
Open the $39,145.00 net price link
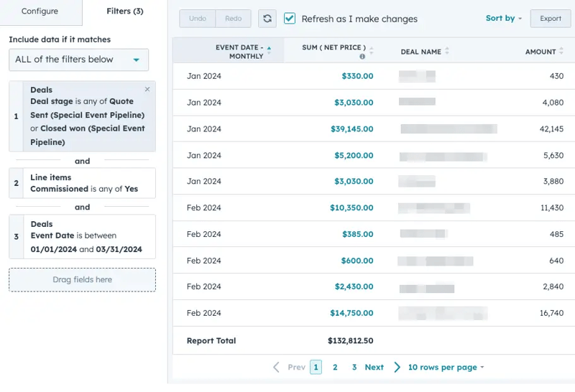(x=351, y=129)
